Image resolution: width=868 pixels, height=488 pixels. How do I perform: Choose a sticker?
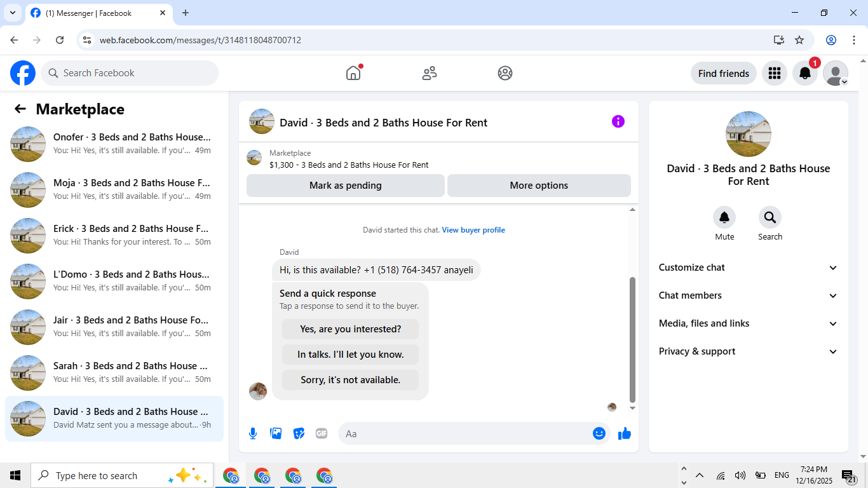coord(299,433)
